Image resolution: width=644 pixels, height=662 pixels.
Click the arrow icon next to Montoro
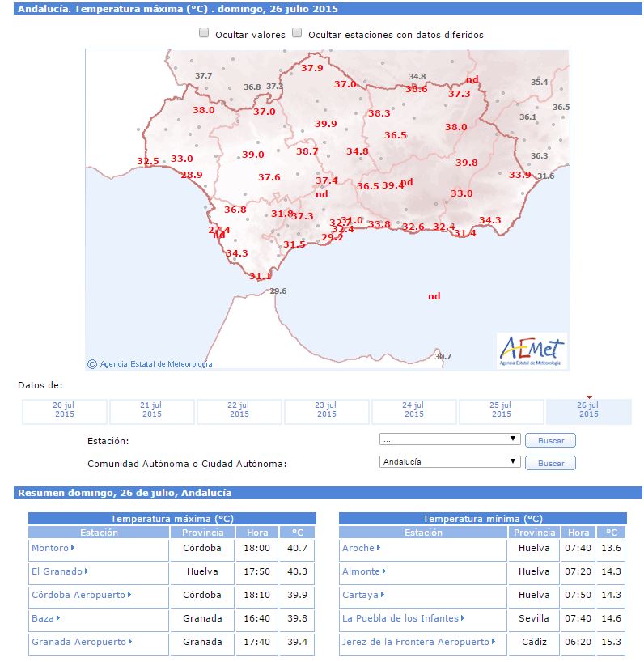coord(73,548)
